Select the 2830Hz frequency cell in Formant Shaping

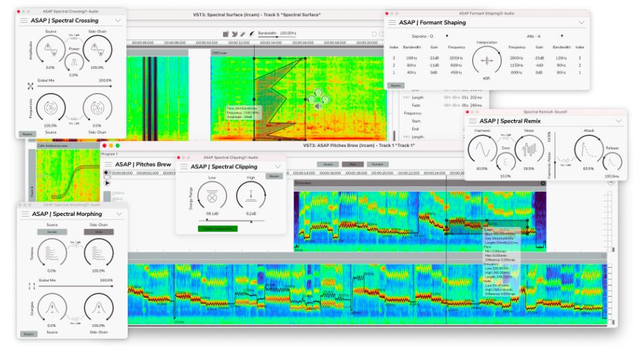(x=456, y=59)
